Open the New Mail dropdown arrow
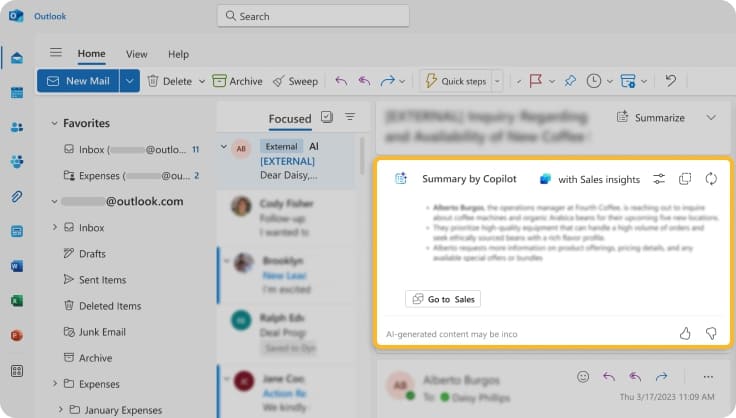Viewport: 736px width, 418px height. click(x=130, y=81)
